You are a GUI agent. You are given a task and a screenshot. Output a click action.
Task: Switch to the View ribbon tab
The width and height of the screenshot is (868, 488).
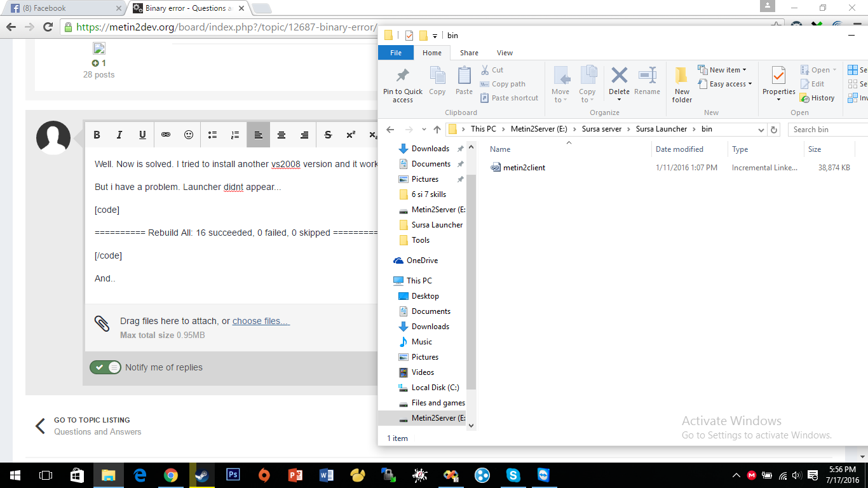[505, 53]
